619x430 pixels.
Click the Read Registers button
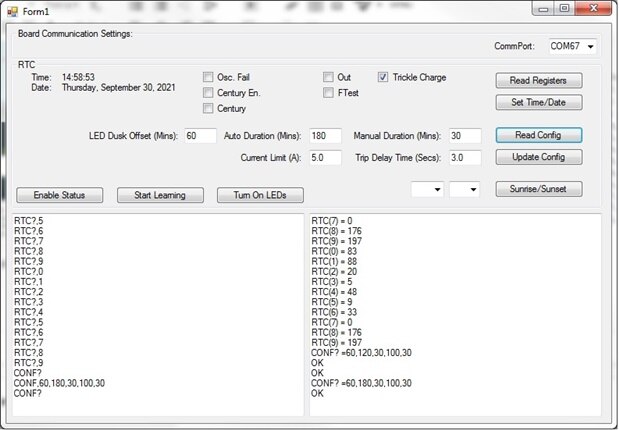pyautogui.click(x=538, y=81)
